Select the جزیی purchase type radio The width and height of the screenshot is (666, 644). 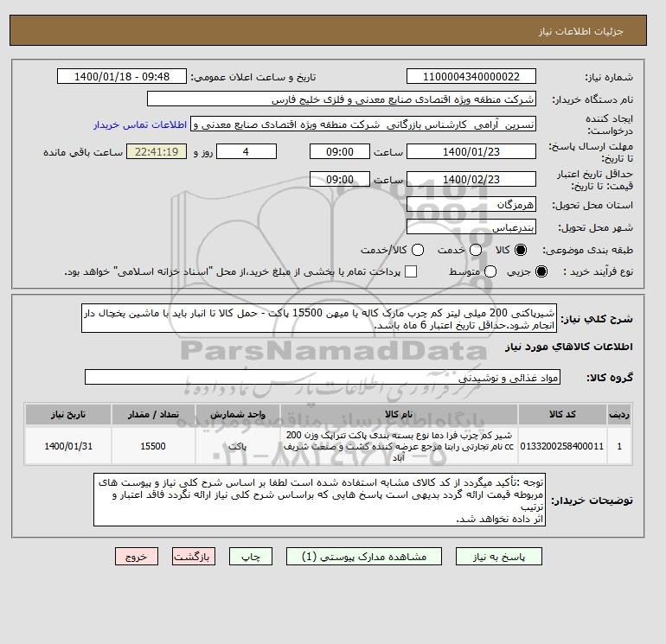tap(541, 271)
